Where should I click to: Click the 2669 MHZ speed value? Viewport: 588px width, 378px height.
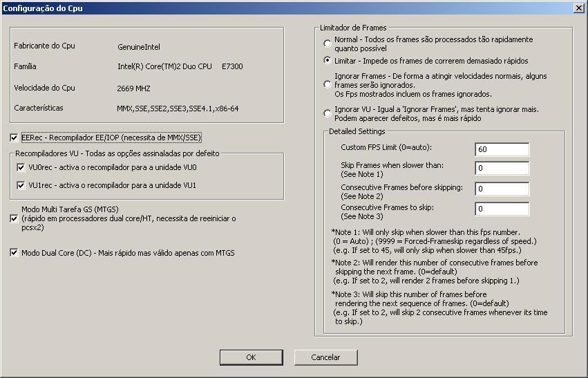[x=133, y=88]
